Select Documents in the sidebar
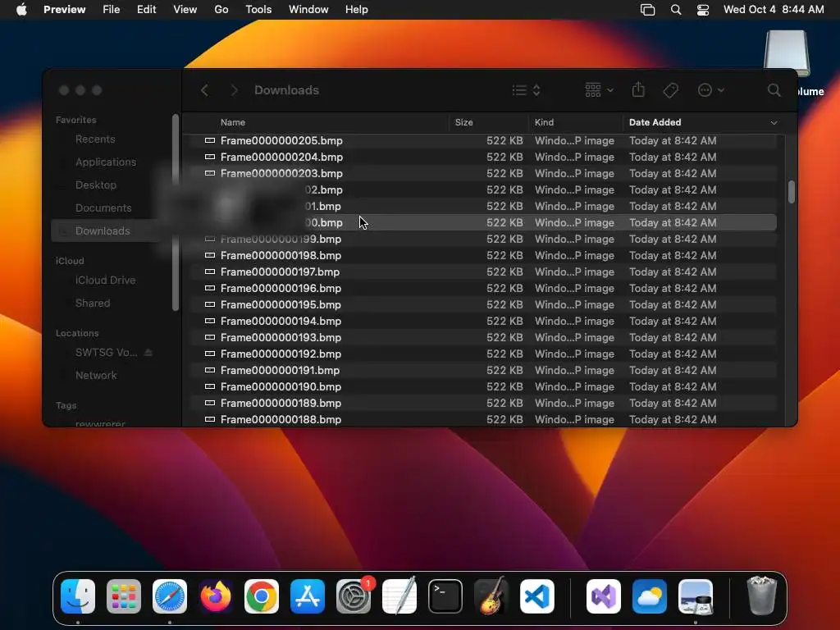The width and height of the screenshot is (840, 630). [x=103, y=208]
